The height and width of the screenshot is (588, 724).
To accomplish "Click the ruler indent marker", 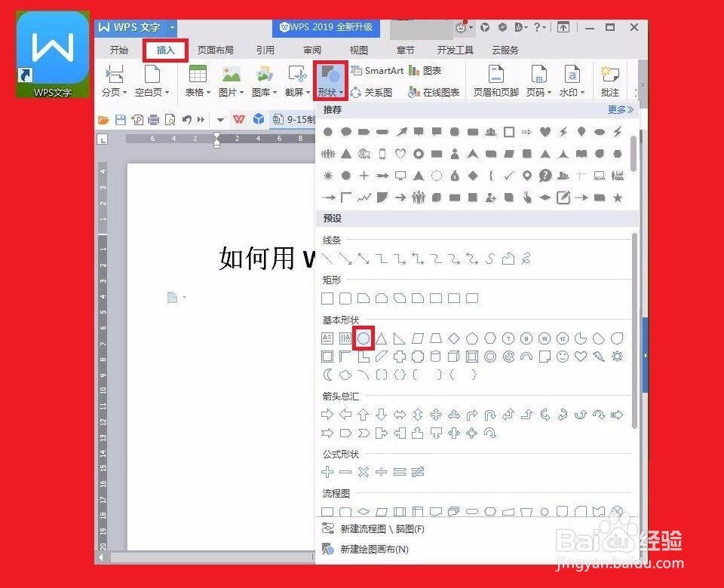I will (x=216, y=139).
